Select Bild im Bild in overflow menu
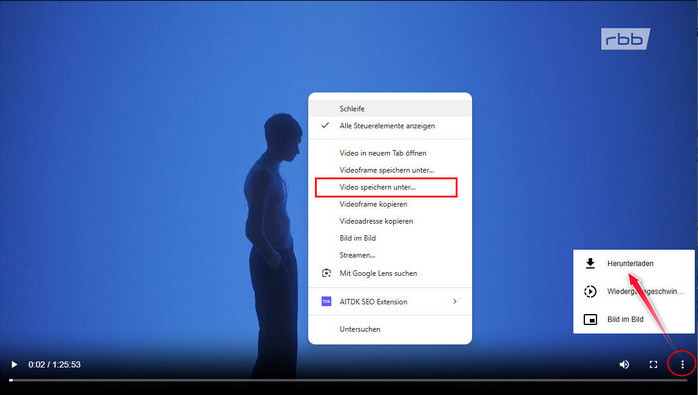Image resolution: width=698 pixels, height=395 pixels. 633,319
